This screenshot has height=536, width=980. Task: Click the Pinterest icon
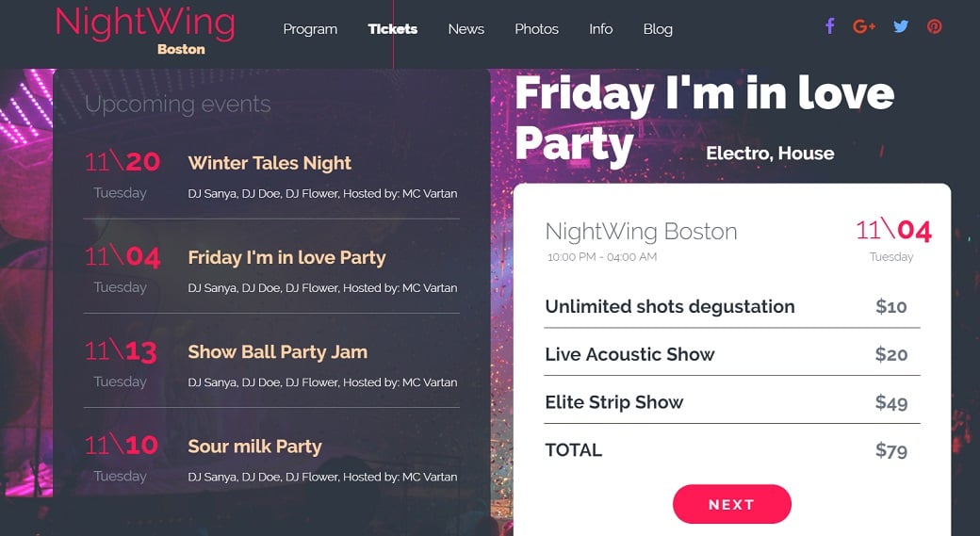934,26
